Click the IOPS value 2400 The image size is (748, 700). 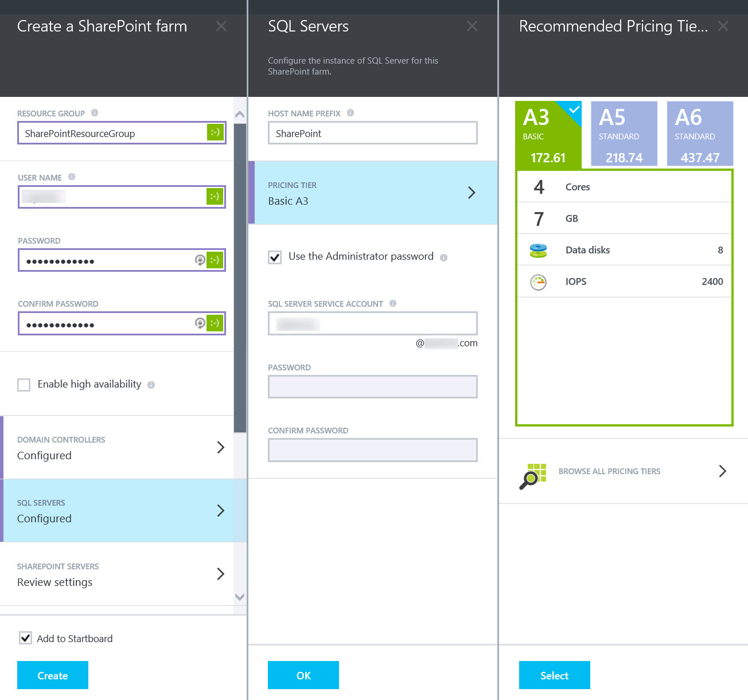(x=712, y=281)
